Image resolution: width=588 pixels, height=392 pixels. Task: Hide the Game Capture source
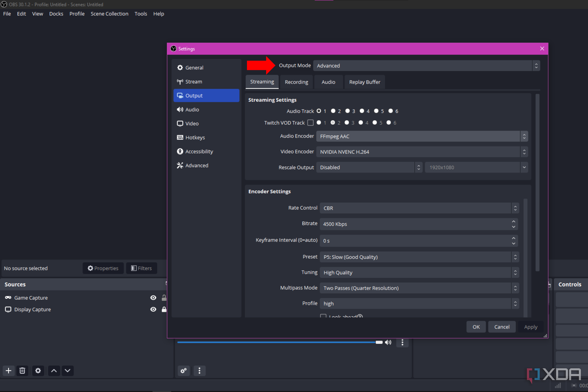click(153, 298)
